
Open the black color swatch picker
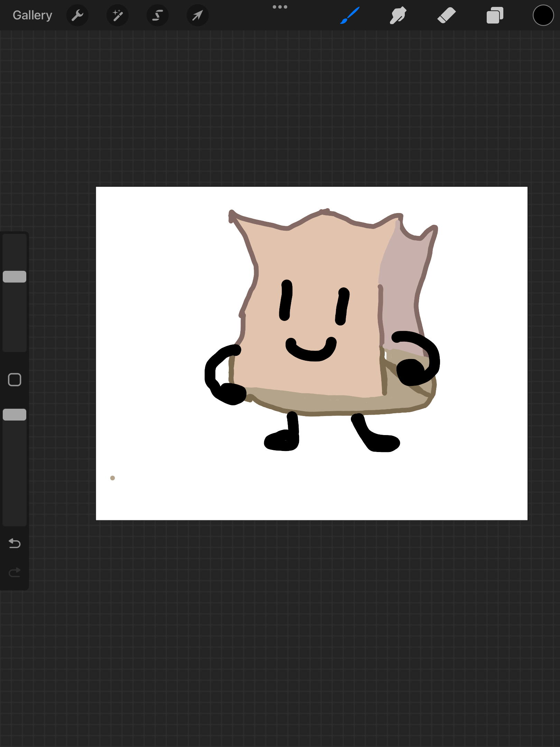pos(543,15)
